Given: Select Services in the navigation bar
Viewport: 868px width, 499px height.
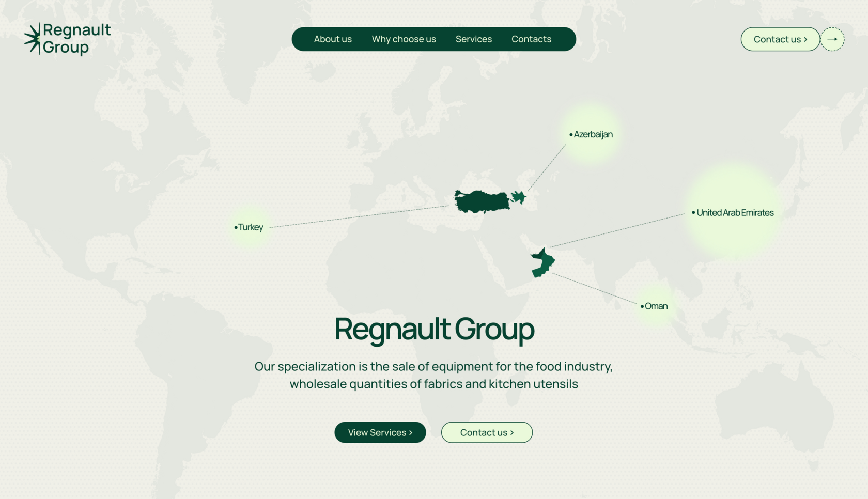Looking at the screenshot, I should click(473, 39).
